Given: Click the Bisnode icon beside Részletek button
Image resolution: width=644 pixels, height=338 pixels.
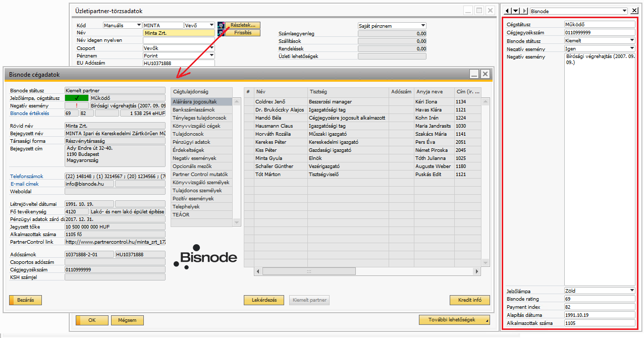Looking at the screenshot, I should pos(221,25).
